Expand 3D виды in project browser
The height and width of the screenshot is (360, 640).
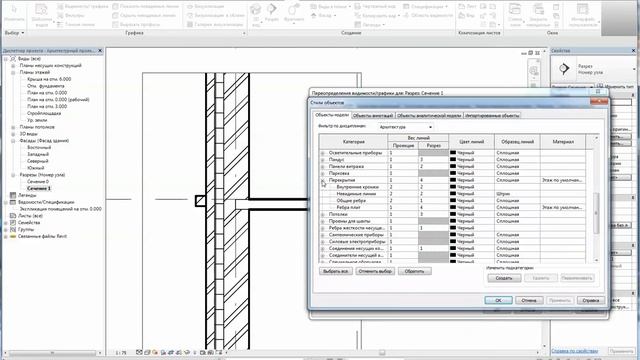[13, 134]
